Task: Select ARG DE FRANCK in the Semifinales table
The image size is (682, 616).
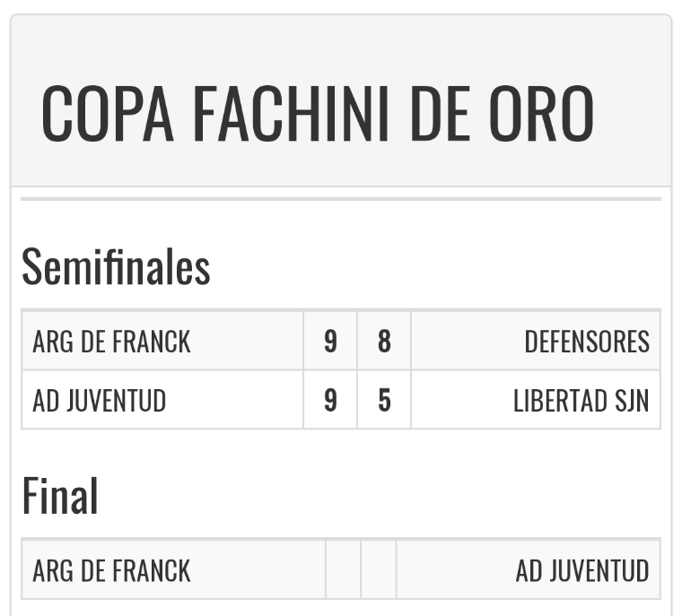Action: pyautogui.click(x=112, y=342)
